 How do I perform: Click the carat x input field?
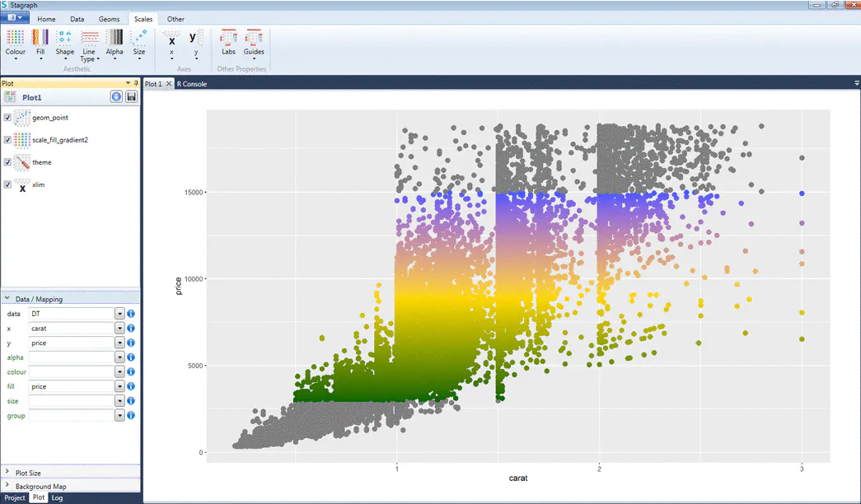pyautogui.click(x=72, y=329)
